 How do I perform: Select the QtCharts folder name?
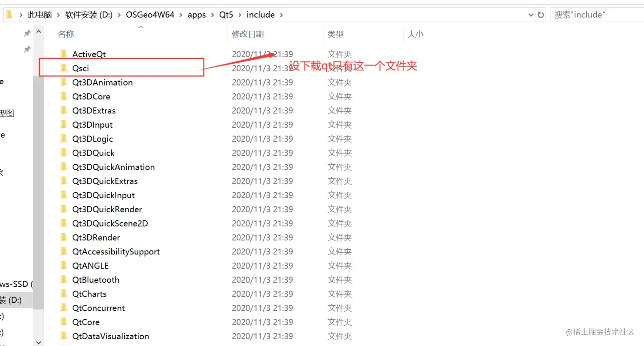click(x=89, y=294)
